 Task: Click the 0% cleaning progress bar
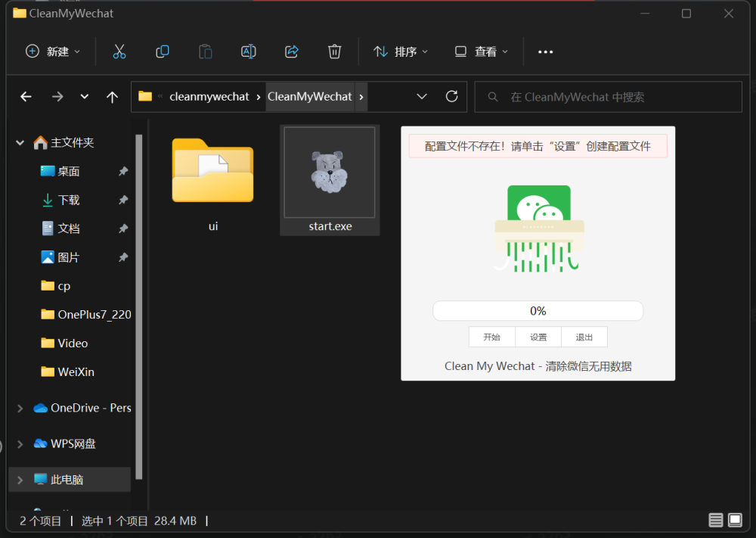(538, 311)
